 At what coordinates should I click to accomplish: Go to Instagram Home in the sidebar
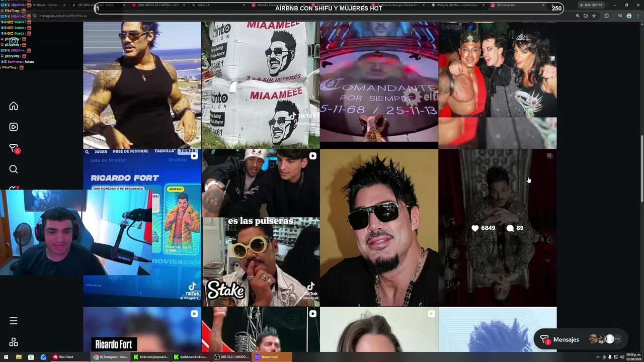14,106
